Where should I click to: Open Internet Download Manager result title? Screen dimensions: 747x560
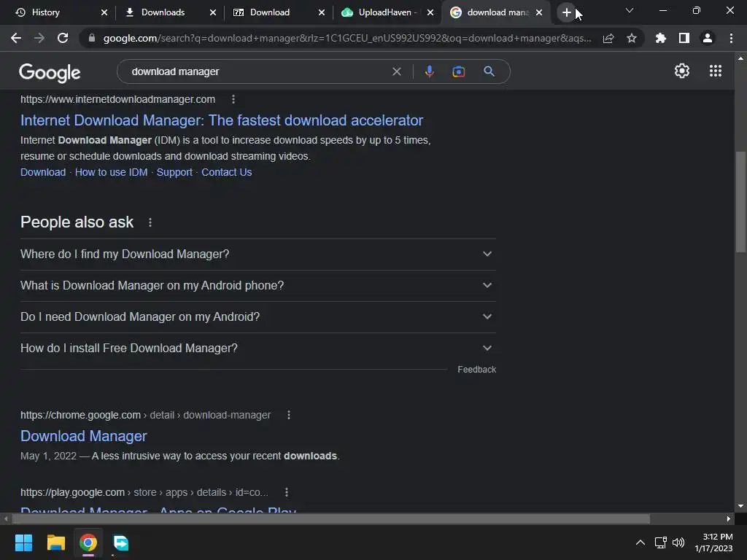pyautogui.click(x=222, y=120)
